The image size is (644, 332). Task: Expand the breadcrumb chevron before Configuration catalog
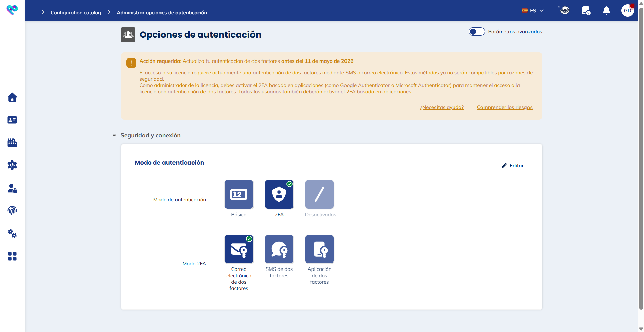43,12
